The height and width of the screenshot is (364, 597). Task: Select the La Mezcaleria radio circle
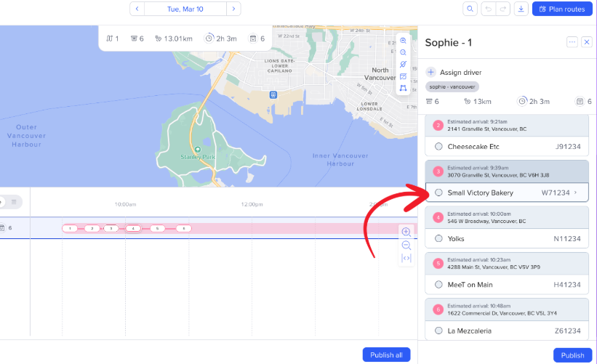pos(438,331)
